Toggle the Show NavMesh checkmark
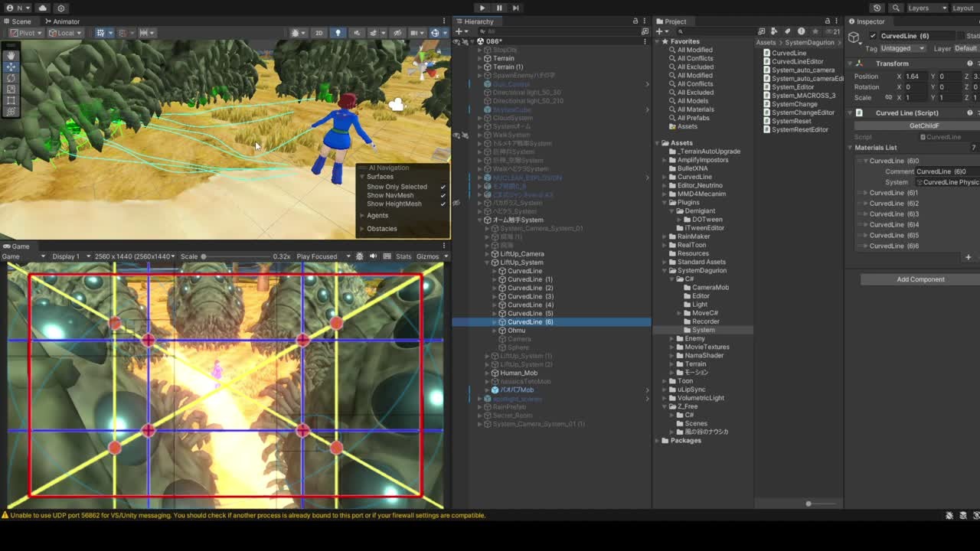 [x=443, y=195]
